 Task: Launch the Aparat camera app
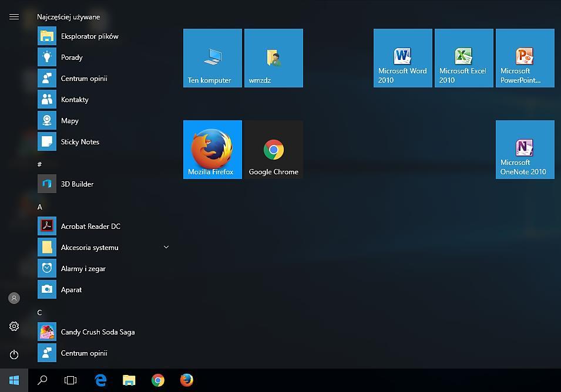104,289
